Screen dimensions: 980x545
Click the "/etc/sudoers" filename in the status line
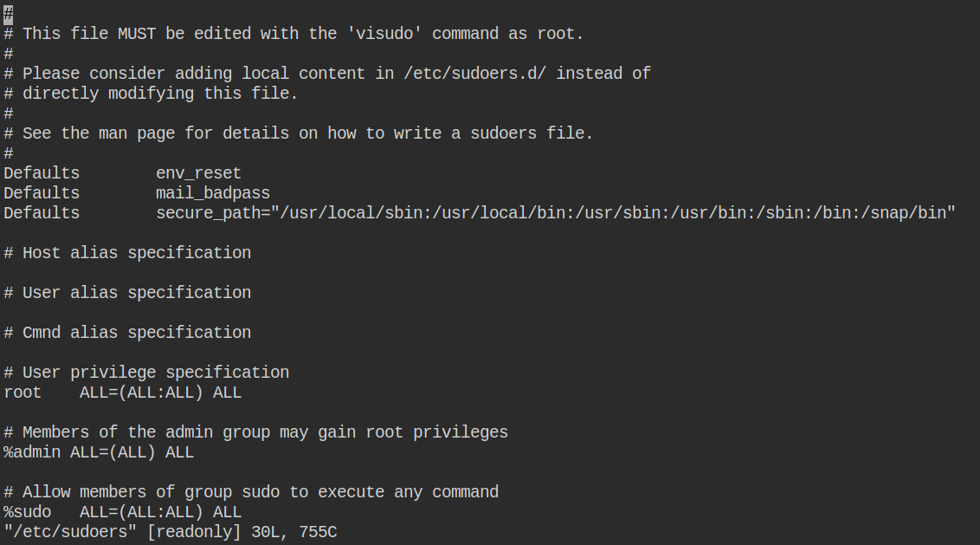coord(65,532)
